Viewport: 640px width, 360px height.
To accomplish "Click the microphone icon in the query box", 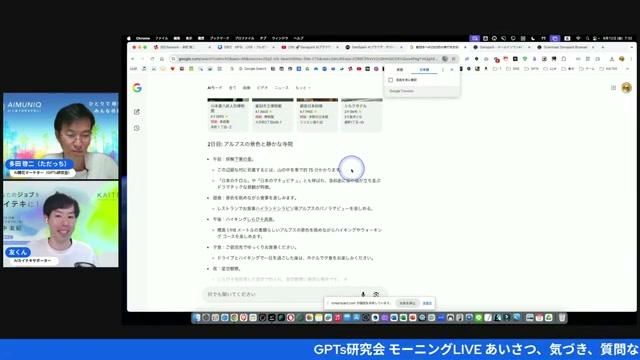I will [363, 294].
